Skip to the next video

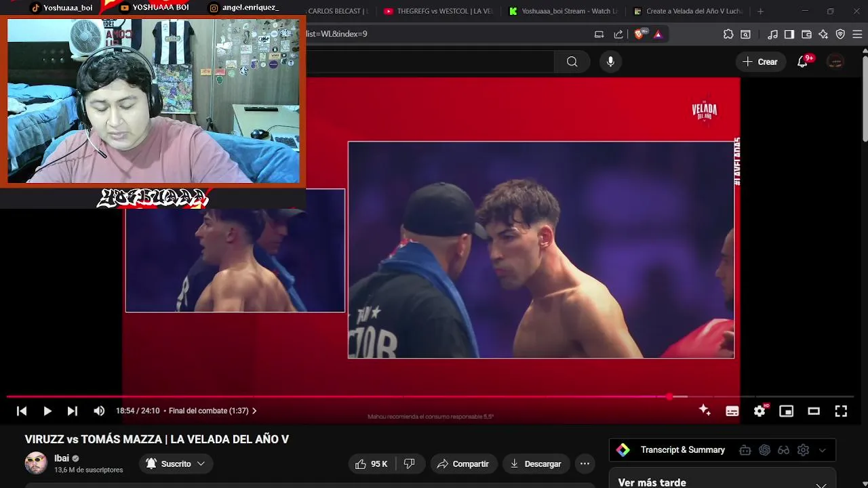[x=73, y=411]
